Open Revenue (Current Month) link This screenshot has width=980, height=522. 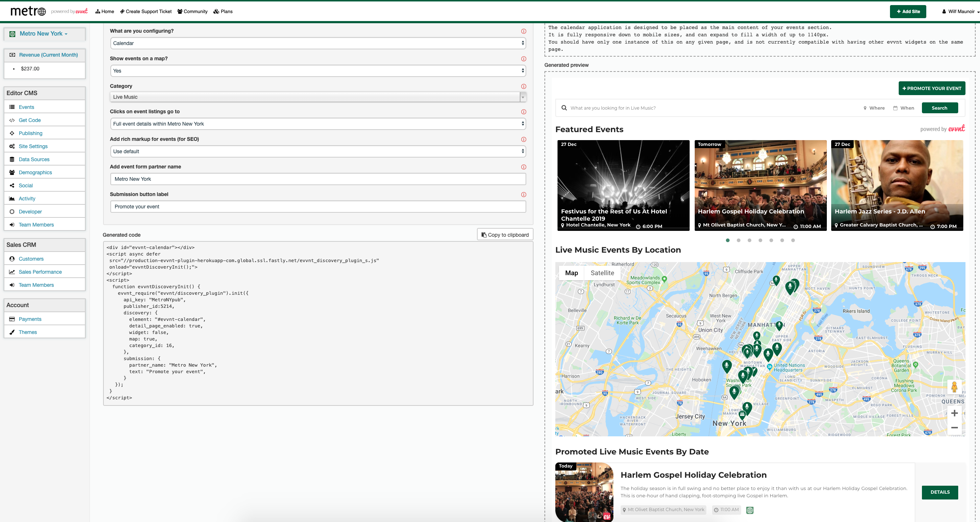[48, 55]
